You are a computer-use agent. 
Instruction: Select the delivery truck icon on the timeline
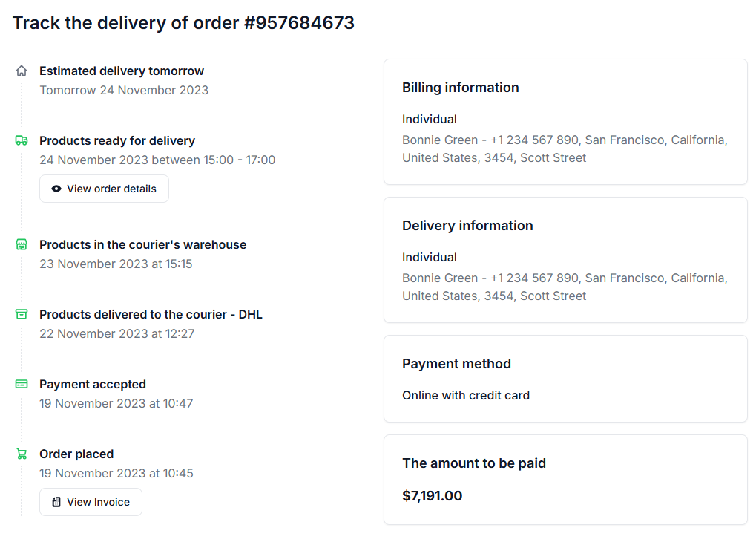click(x=21, y=140)
